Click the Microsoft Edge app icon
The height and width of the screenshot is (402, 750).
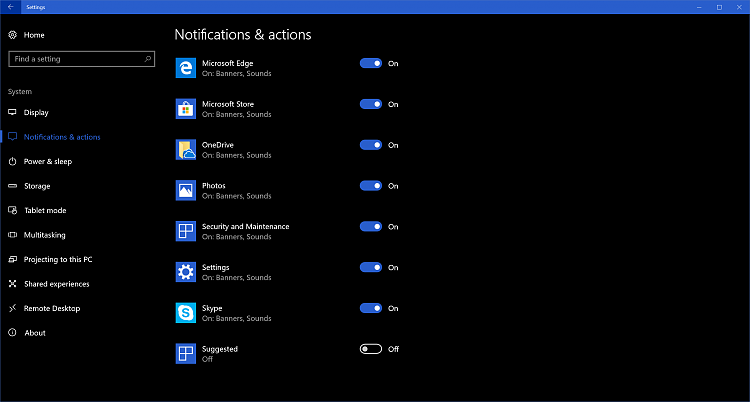(186, 68)
